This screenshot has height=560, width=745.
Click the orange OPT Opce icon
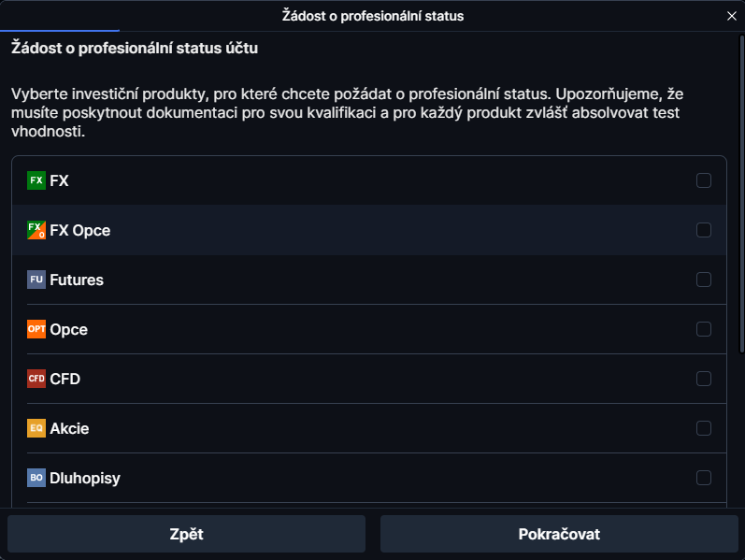pos(36,329)
